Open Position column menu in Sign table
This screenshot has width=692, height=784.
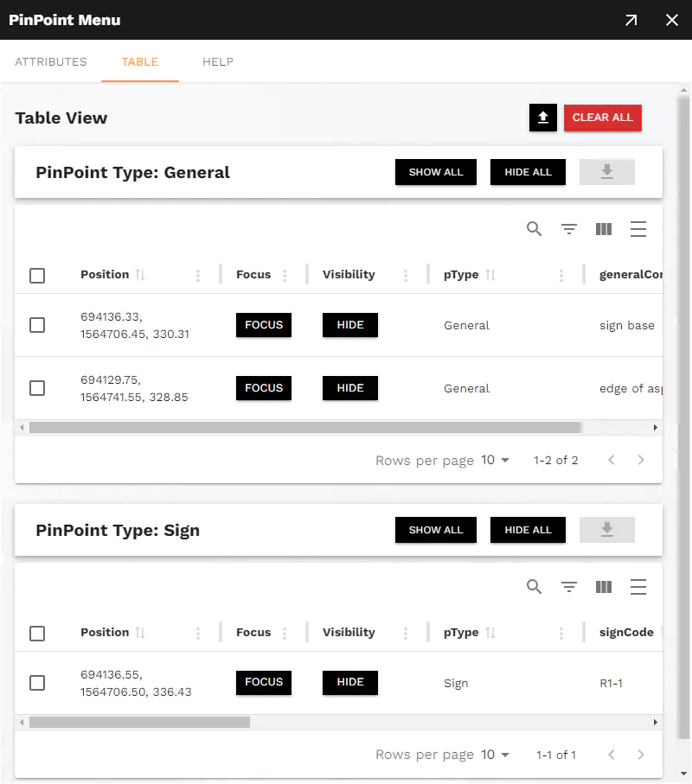[x=198, y=634]
